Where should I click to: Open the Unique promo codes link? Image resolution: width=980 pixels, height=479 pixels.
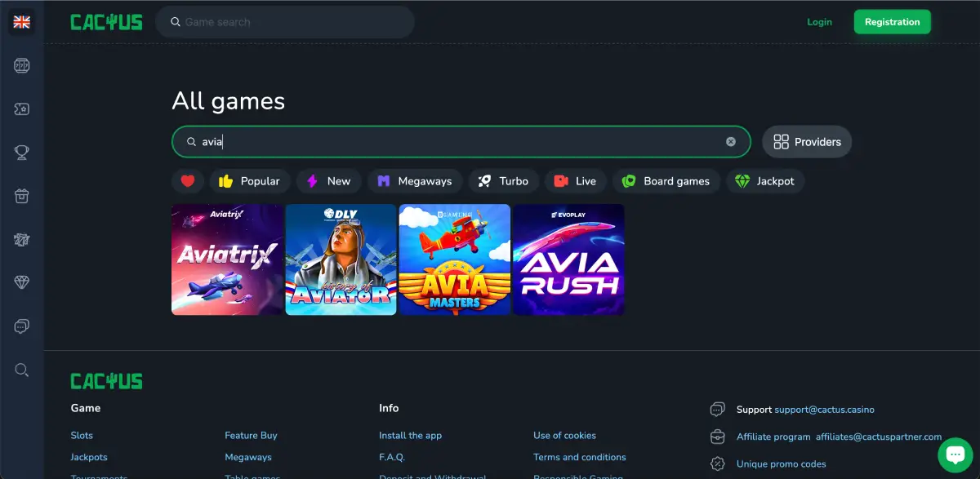click(x=781, y=464)
